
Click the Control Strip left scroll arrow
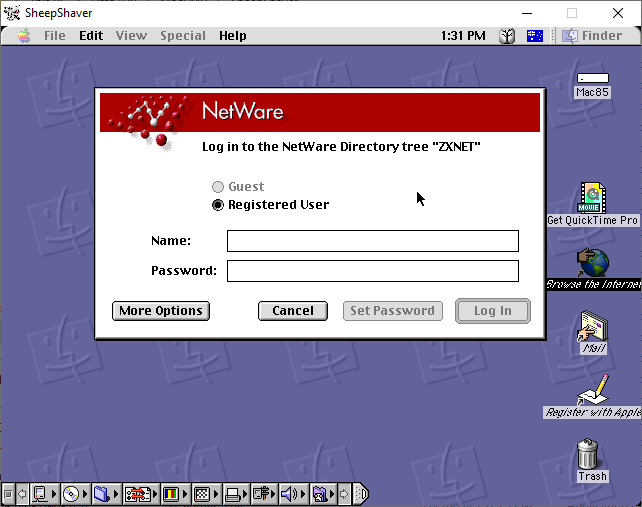click(x=22, y=494)
